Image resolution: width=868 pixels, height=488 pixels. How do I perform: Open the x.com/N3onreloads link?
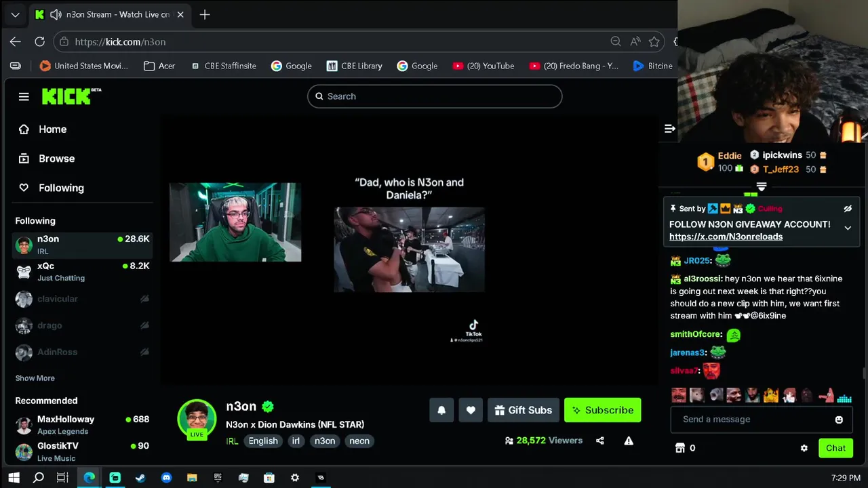pos(726,237)
